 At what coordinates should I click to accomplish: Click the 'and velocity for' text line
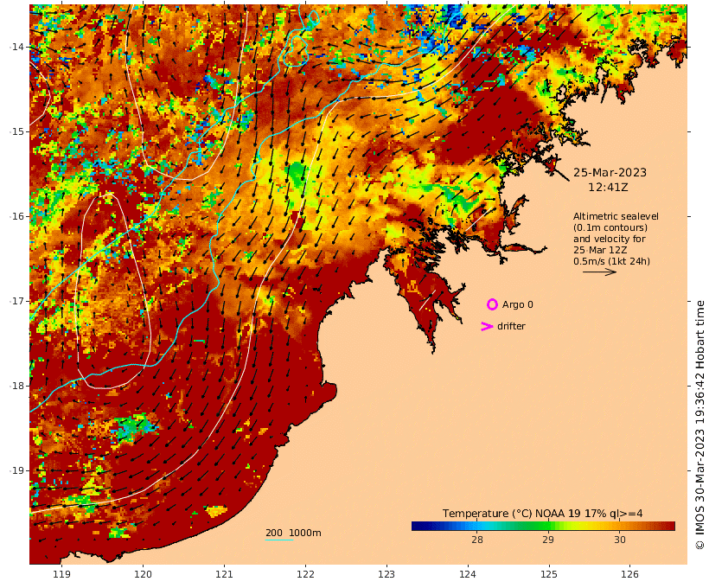[610, 239]
